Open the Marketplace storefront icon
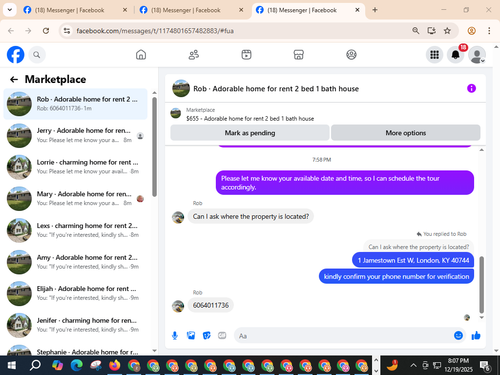This screenshot has height=375, width=500. click(x=299, y=55)
